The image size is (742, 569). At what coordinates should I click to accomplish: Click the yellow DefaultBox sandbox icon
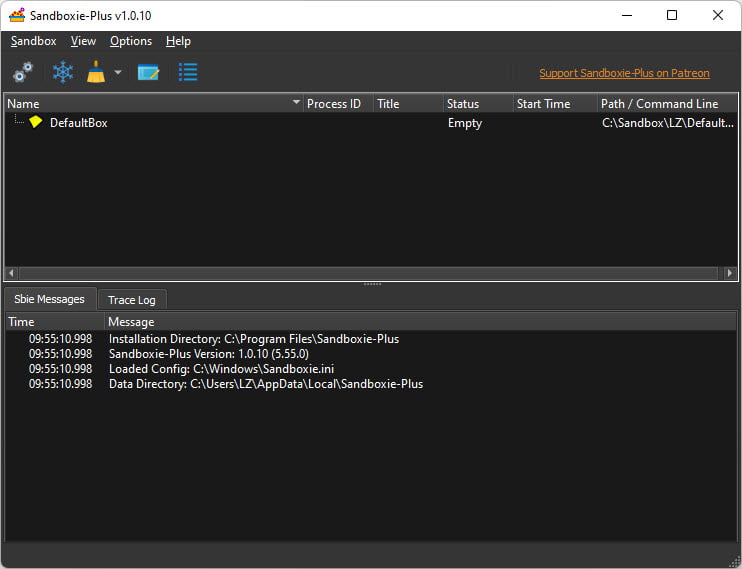(x=35, y=122)
